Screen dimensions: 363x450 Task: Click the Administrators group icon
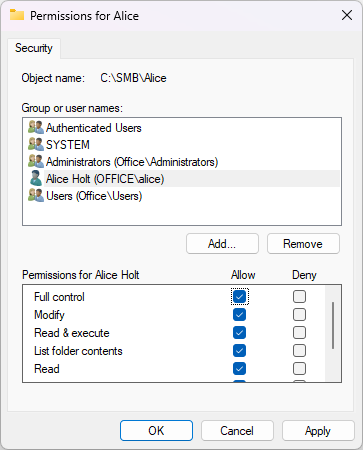(x=36, y=161)
